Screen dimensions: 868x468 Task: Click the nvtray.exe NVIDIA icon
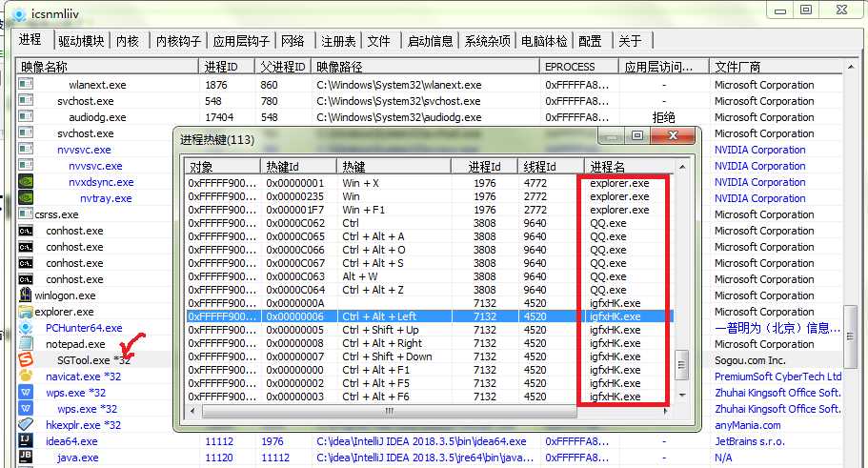point(26,197)
